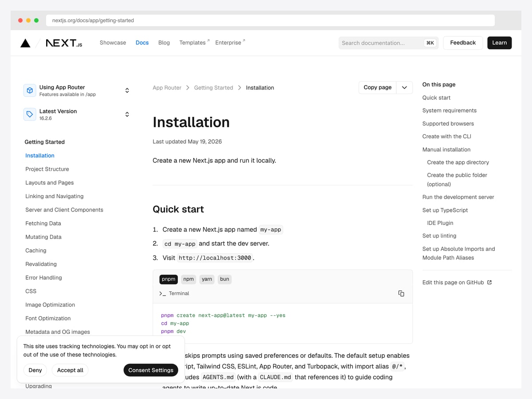Go to App Router breadcrumb
Image resolution: width=532 pixels, height=399 pixels.
(x=167, y=88)
